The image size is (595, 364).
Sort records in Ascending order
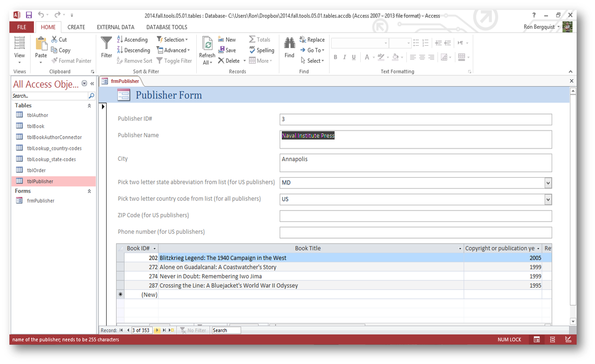[x=132, y=39]
